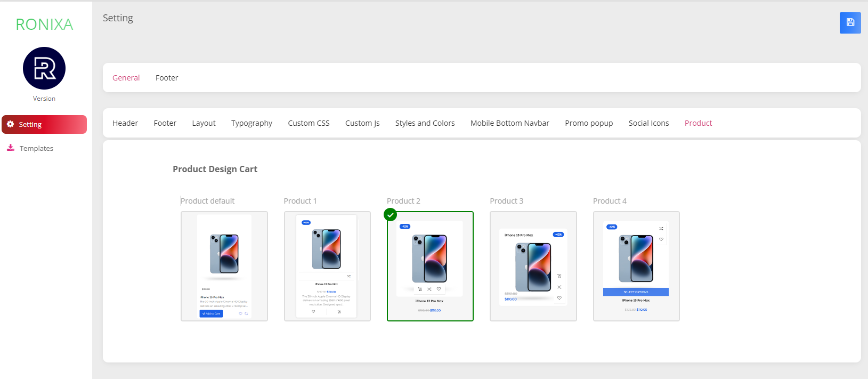Click the download icon beside Templates

pos(11,148)
